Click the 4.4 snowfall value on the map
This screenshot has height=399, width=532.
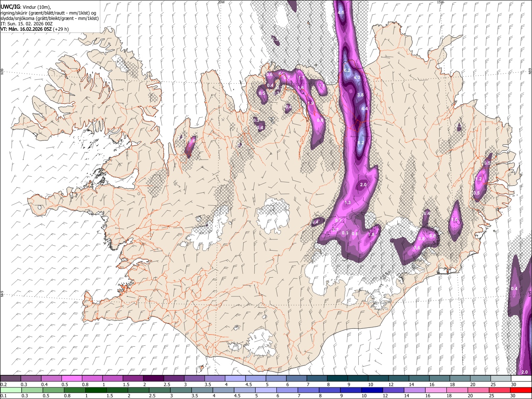coord(365,108)
